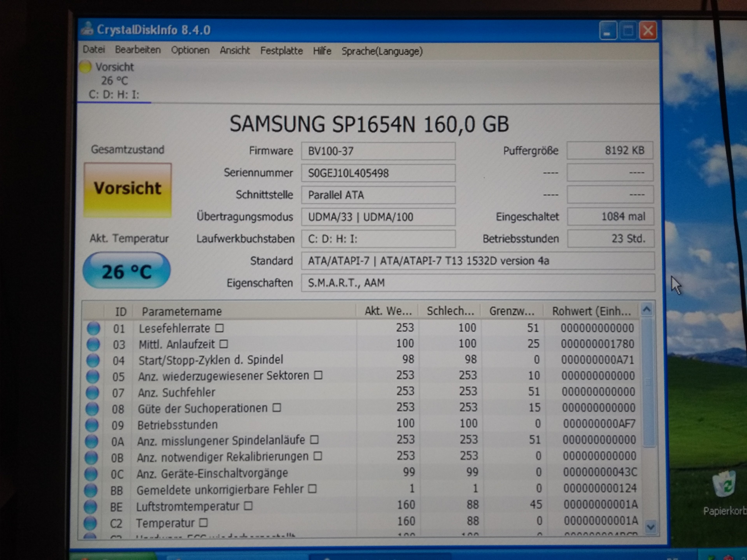Click the yellow Vorsicht health status button

128,190
